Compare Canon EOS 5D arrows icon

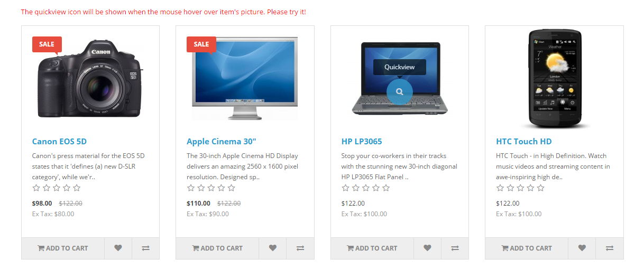(146, 248)
